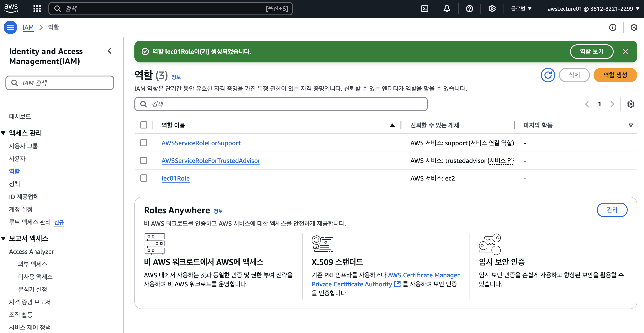Open 자격 증명 보고서 in the sidebar

tap(30, 302)
